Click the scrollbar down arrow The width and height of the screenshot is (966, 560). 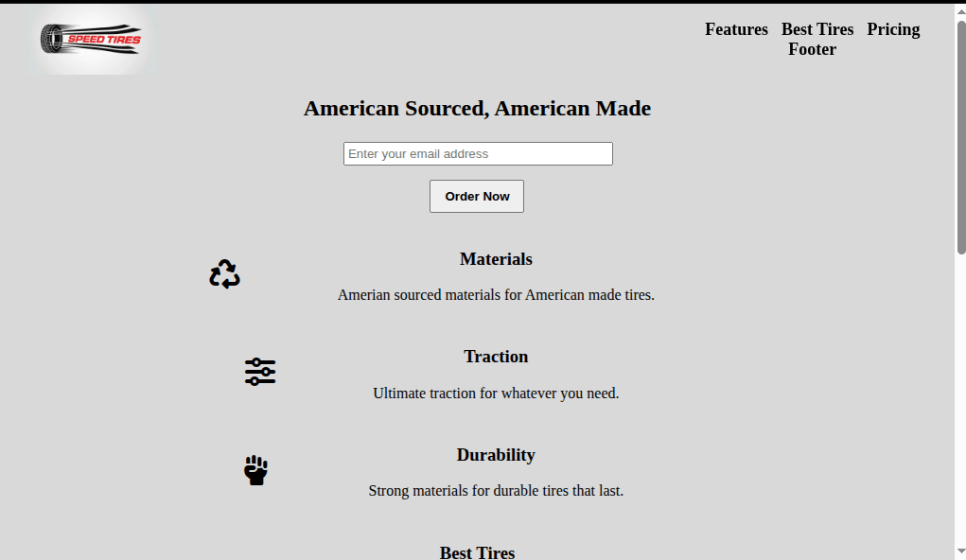(961, 551)
